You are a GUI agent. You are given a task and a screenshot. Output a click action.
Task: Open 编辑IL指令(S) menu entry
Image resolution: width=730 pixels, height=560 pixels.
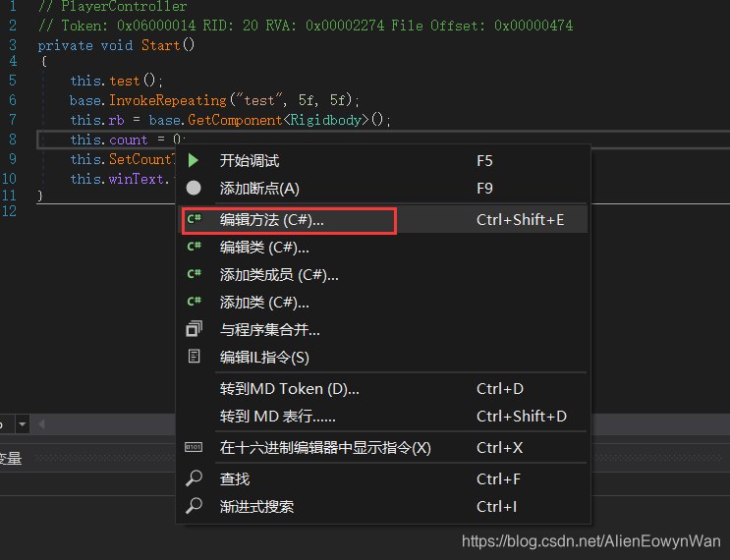click(383, 357)
